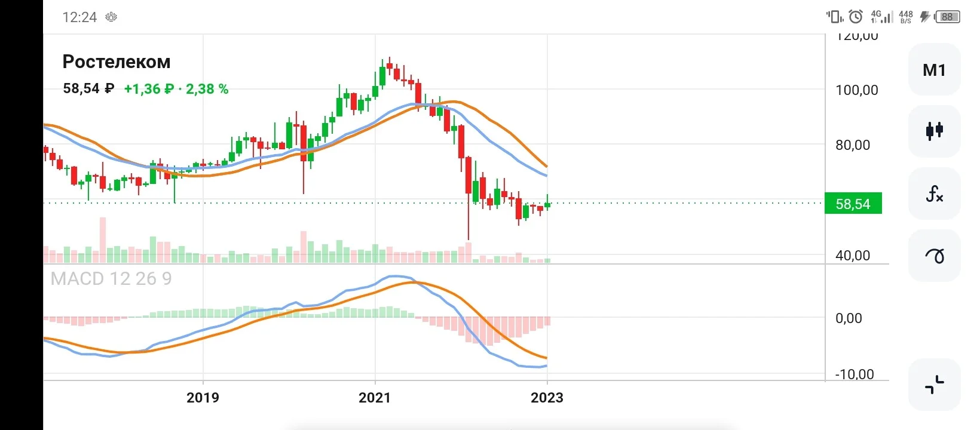This screenshot has width=980, height=430.
Task: Tap the 58,54 ₽ current price
Action: (x=88, y=88)
